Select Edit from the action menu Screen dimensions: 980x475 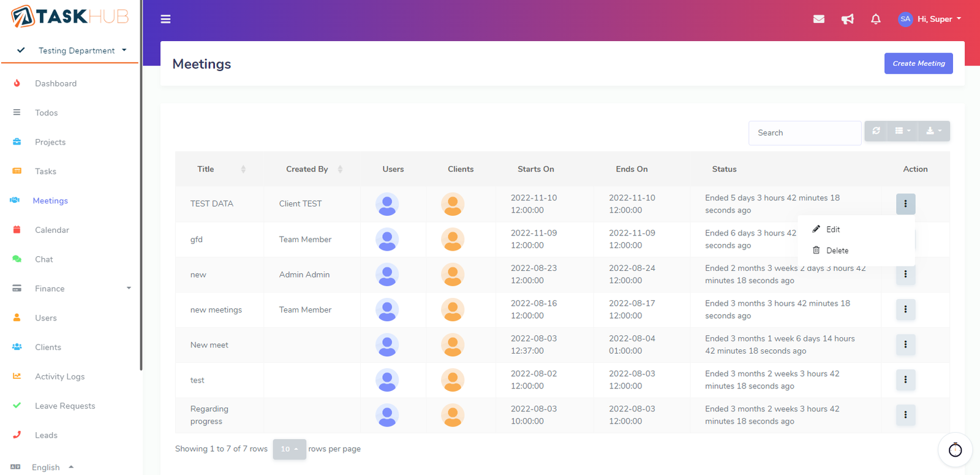pos(832,229)
